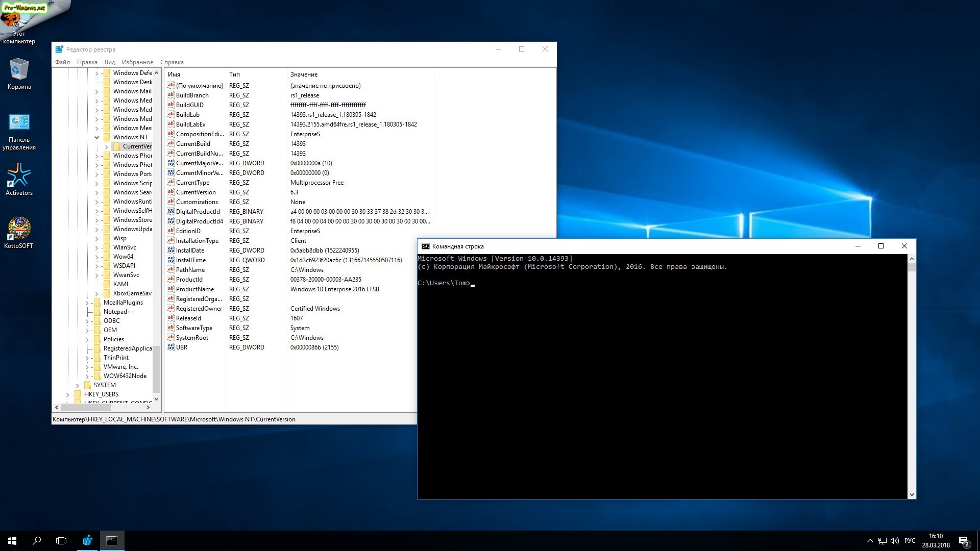Click the Registry Editor taskbar icon
Viewport: 980px width, 551px height.
click(x=87, y=540)
